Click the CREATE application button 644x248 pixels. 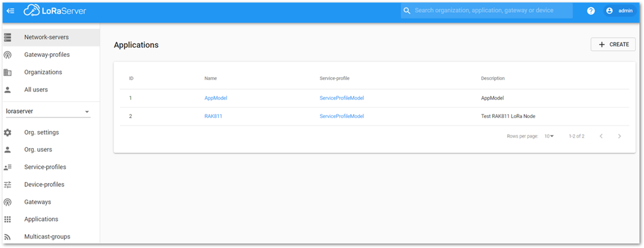(x=613, y=45)
